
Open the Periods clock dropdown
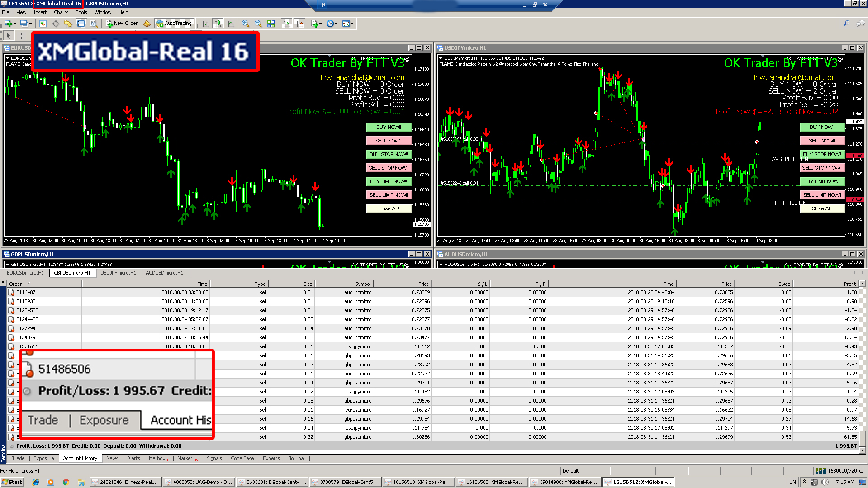coord(332,24)
